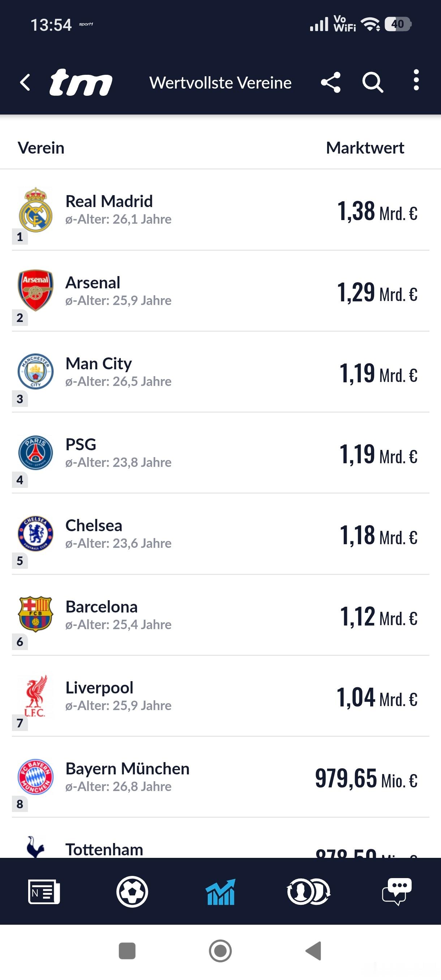Open Liverpool club row
441x980 pixels.
220,696
